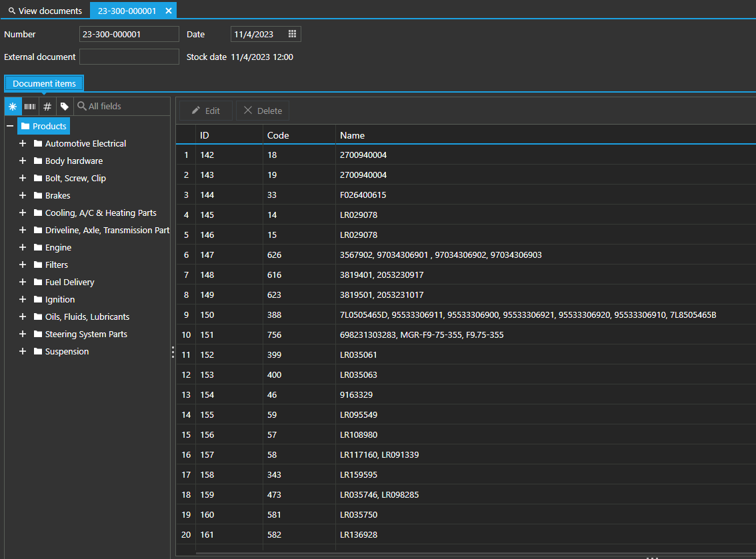The image size is (756, 559).
Task: Switch search to barcode mode
Action: pyautogui.click(x=30, y=107)
